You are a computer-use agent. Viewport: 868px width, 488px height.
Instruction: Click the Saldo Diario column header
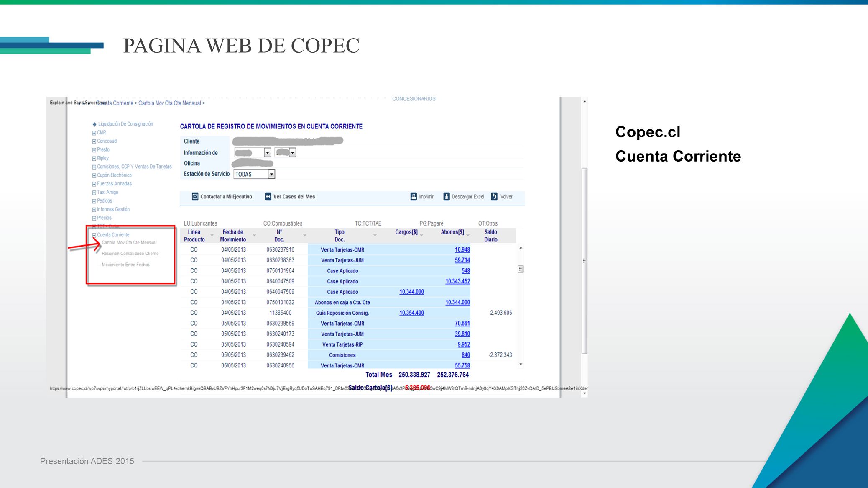[491, 236]
